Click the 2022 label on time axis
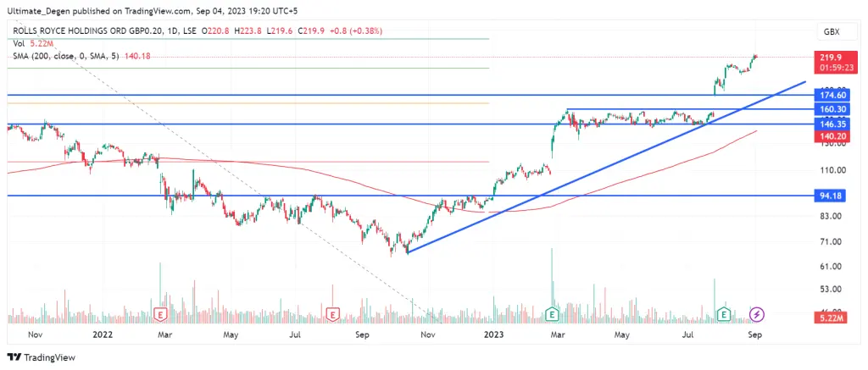Viewport: 868px width, 370px height. tap(103, 334)
